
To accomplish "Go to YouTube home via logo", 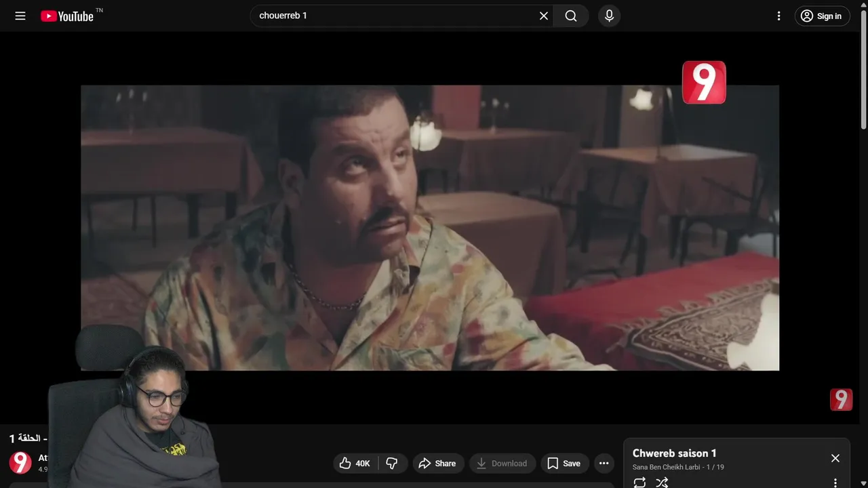I will coord(66,16).
